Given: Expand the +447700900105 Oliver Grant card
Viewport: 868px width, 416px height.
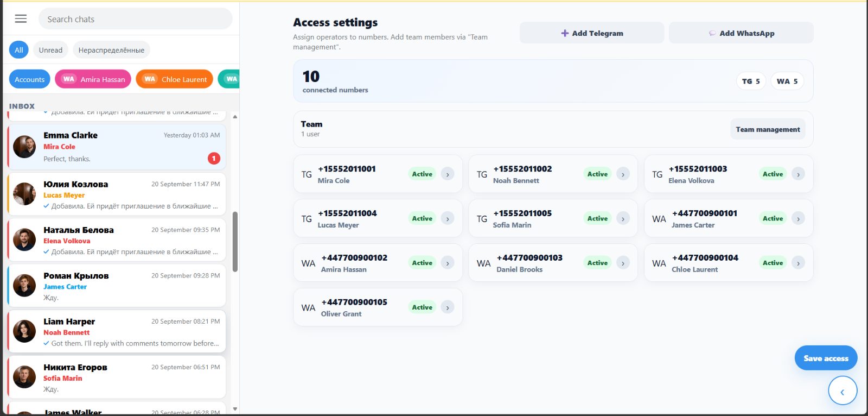Looking at the screenshot, I should pyautogui.click(x=448, y=308).
